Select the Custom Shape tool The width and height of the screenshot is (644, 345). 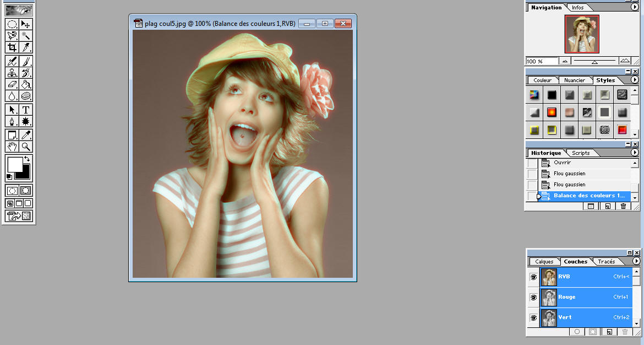tap(25, 121)
